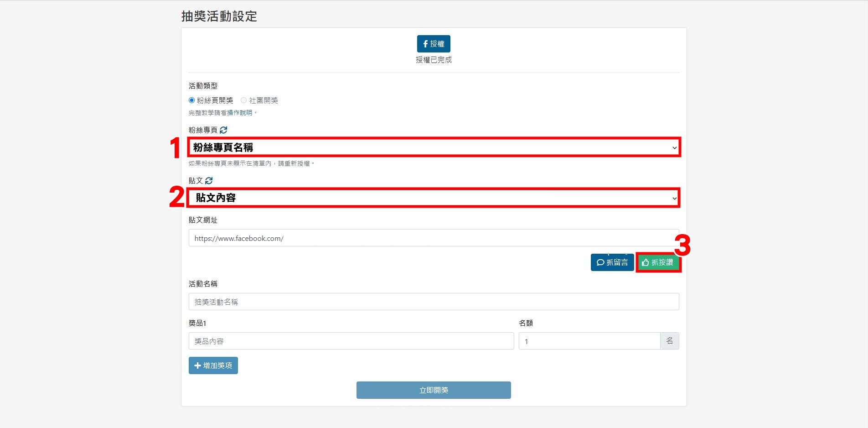Viewport: 868px width, 428px height.
Task: Refresh the 粉絲專頁 list icon
Action: (223, 130)
